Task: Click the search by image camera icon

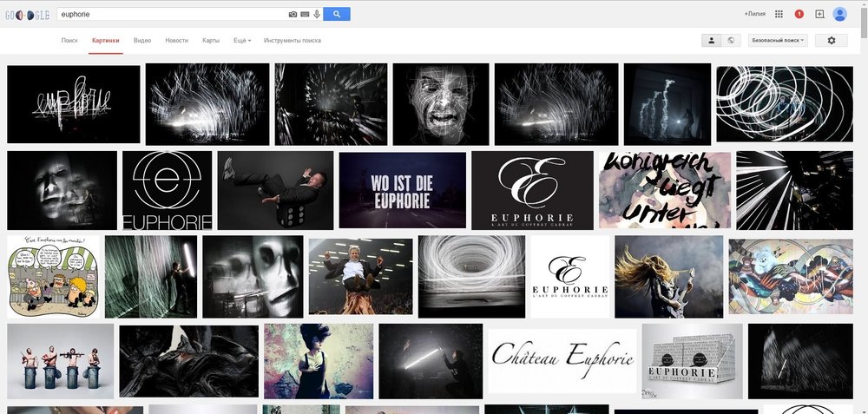Action: click(x=293, y=14)
